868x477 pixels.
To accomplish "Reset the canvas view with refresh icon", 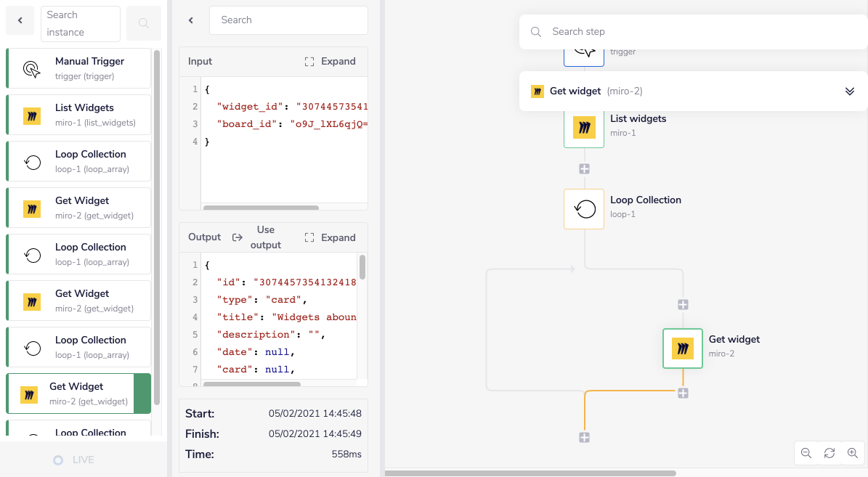I will pos(830,452).
